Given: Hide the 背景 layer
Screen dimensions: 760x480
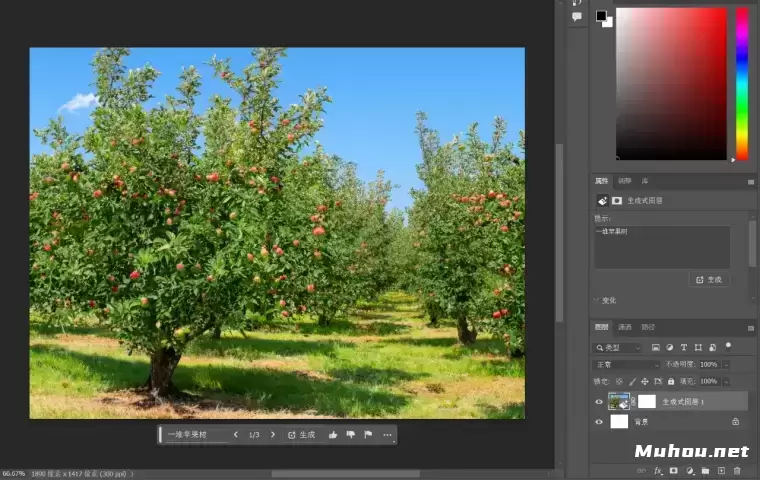Looking at the screenshot, I should click(x=599, y=422).
